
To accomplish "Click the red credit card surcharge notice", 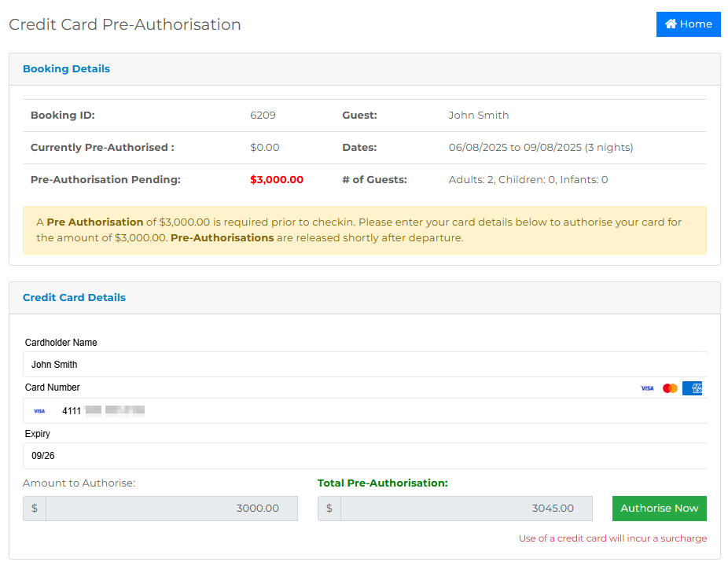I will (x=612, y=538).
